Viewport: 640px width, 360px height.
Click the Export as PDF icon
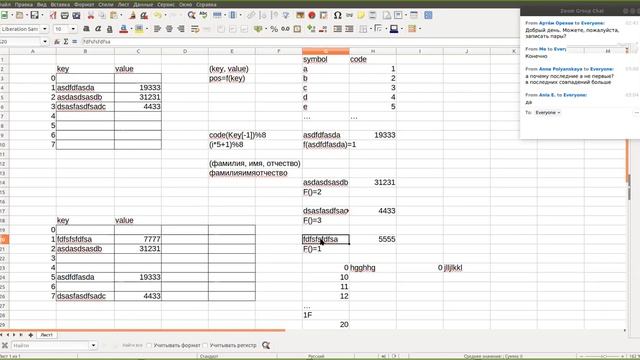[53, 15]
